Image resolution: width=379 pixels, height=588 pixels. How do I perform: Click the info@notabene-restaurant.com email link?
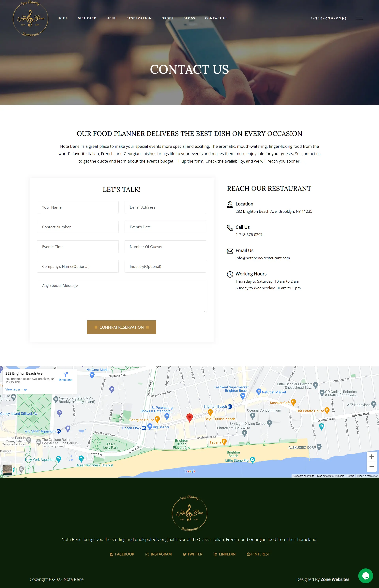(263, 258)
